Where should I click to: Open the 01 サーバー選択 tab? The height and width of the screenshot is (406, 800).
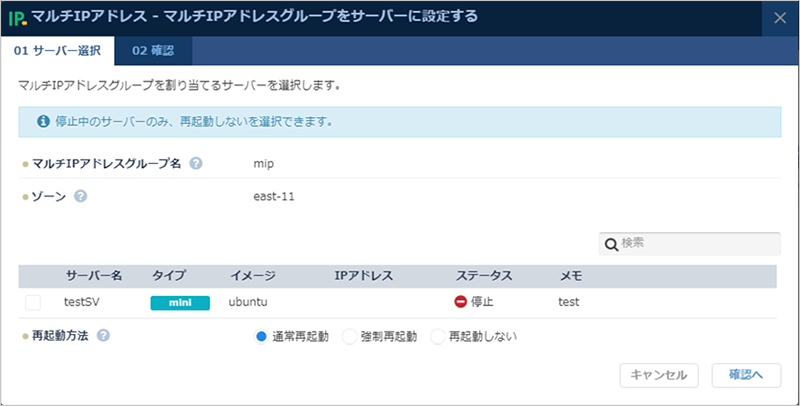click(55, 51)
